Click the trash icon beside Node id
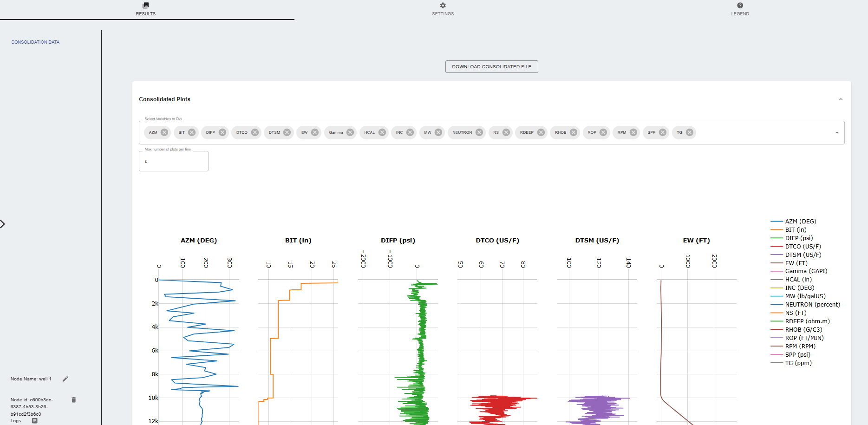 tap(73, 400)
